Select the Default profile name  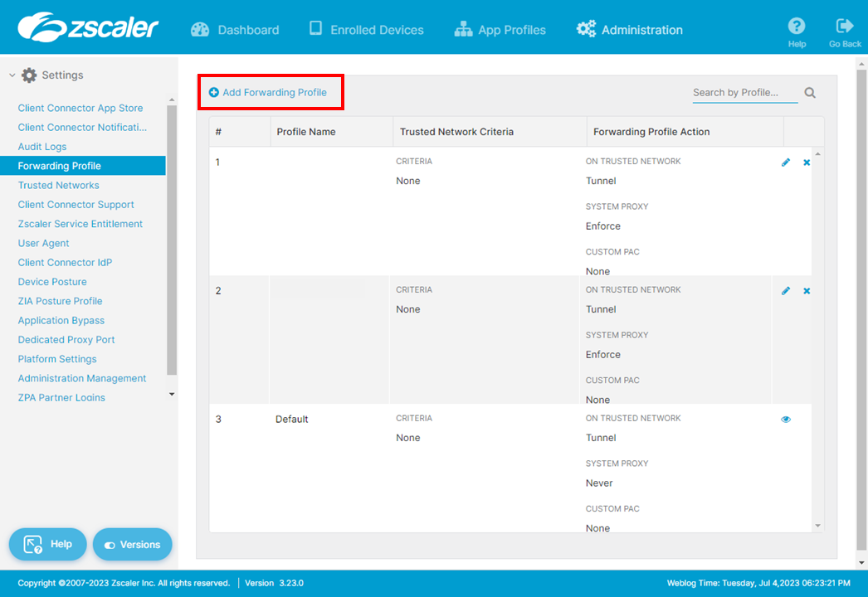(x=292, y=419)
